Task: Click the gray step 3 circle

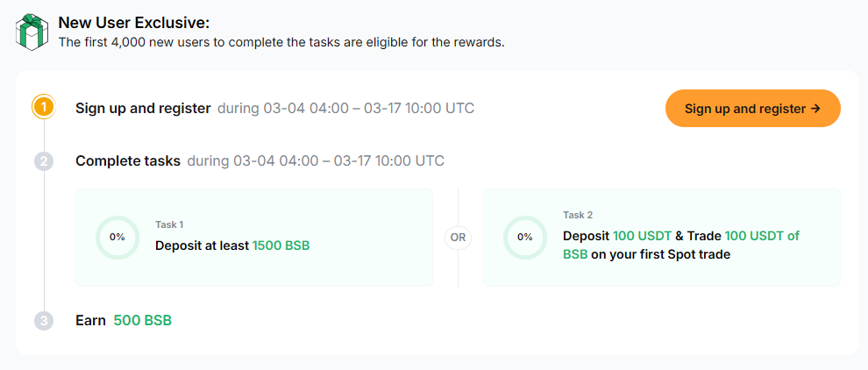Action: click(44, 321)
